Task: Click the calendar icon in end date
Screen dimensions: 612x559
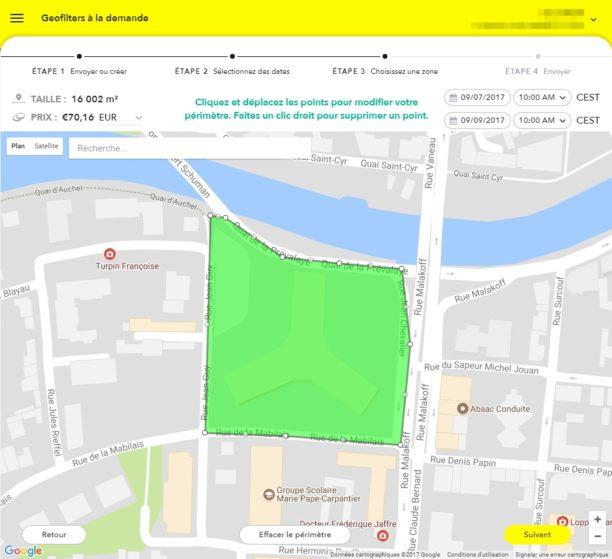Action: coord(453,120)
